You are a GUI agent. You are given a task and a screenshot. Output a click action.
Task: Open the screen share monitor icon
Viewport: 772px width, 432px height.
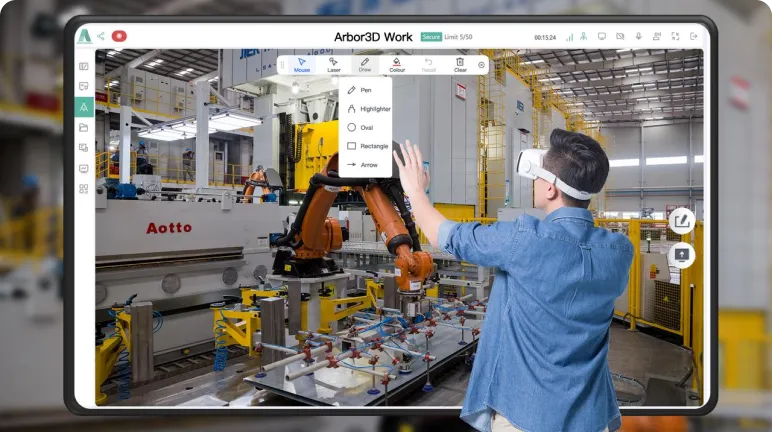602,36
